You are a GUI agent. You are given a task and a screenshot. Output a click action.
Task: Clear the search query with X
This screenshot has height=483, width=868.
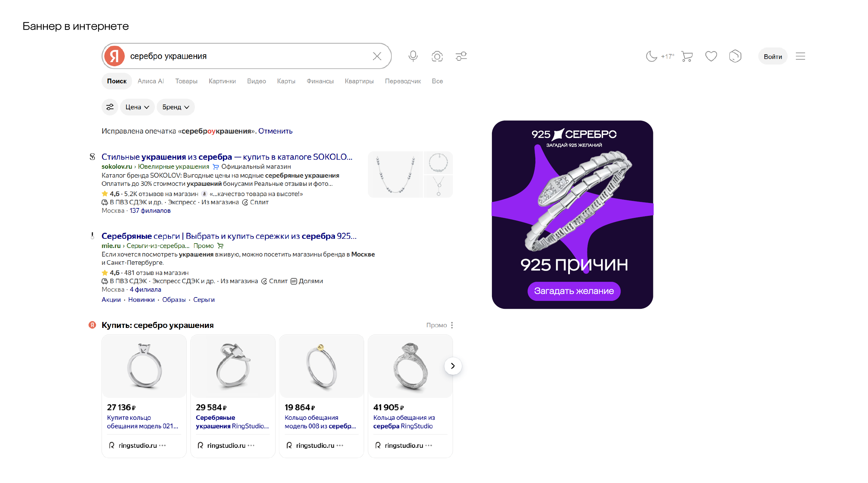[x=377, y=56]
